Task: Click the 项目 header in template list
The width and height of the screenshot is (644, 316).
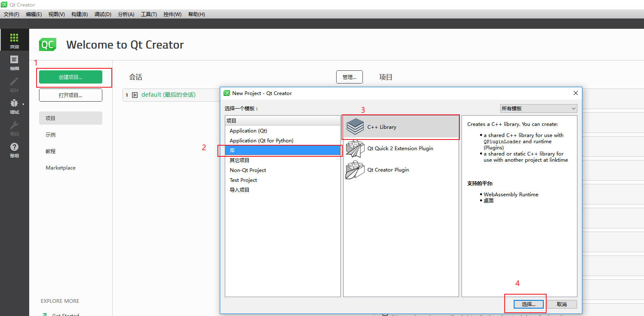Action: [283, 121]
